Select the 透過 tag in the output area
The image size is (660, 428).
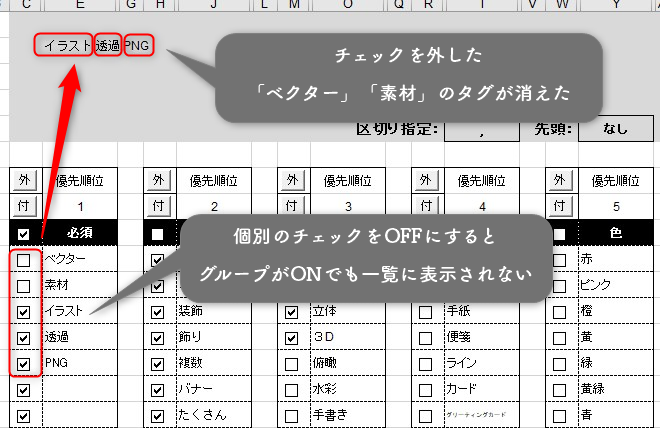tap(108, 45)
